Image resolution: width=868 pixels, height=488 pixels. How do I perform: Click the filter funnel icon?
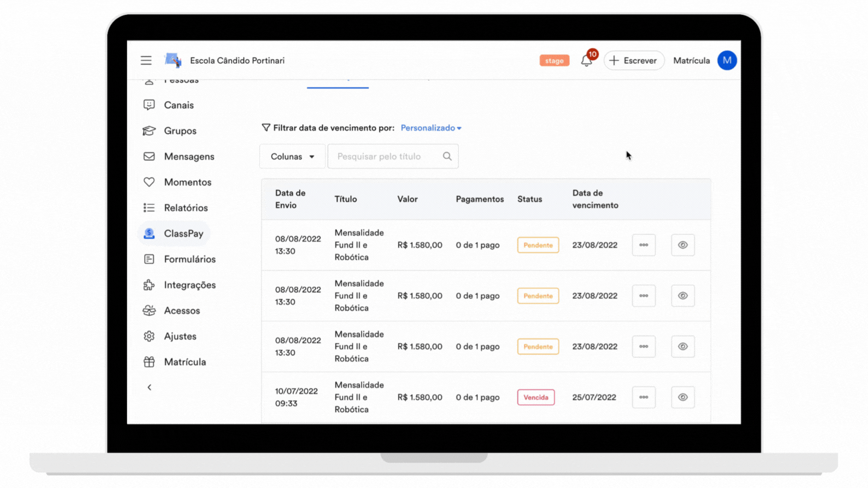[x=266, y=128]
